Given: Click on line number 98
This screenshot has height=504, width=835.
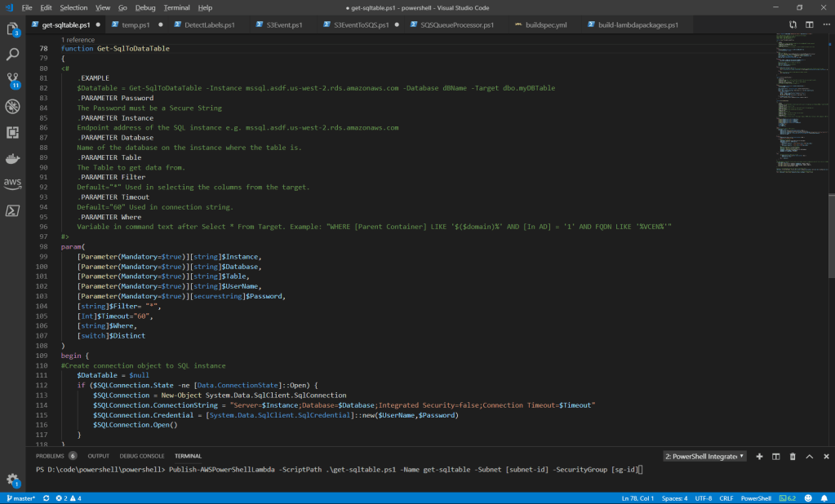Looking at the screenshot, I should [43, 246].
